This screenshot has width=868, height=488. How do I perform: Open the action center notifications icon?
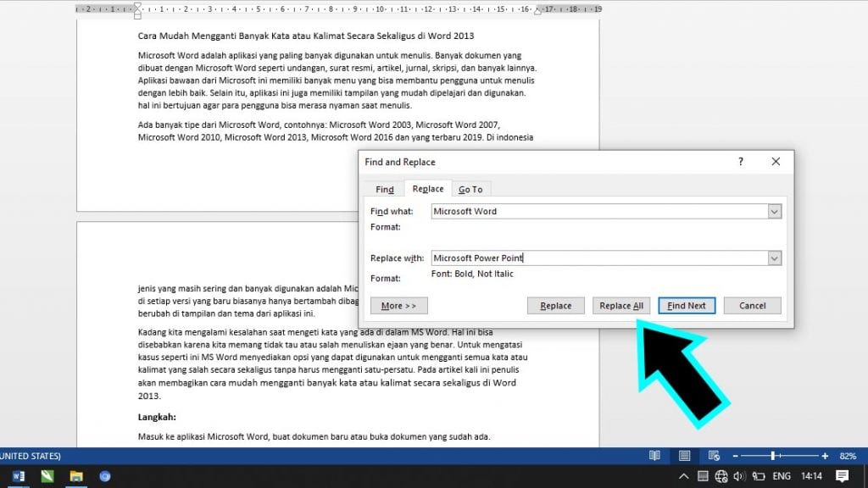pos(842,476)
